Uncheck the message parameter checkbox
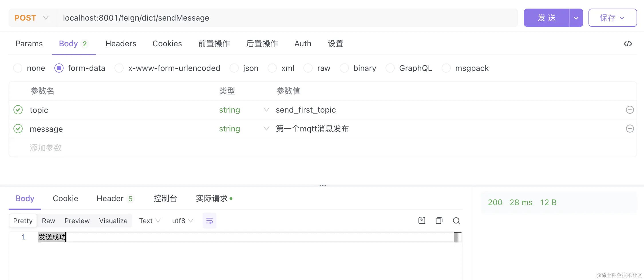Image resolution: width=644 pixels, height=280 pixels. (x=18, y=129)
